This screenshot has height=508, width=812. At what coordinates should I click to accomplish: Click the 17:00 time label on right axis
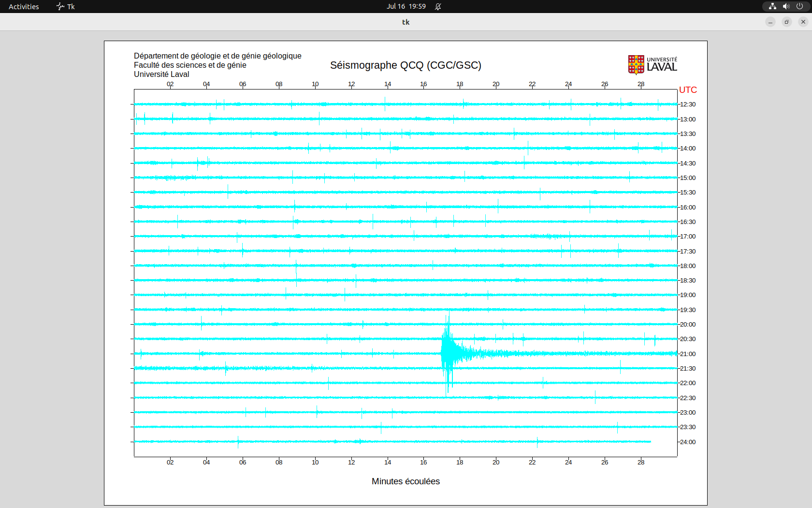(x=688, y=237)
